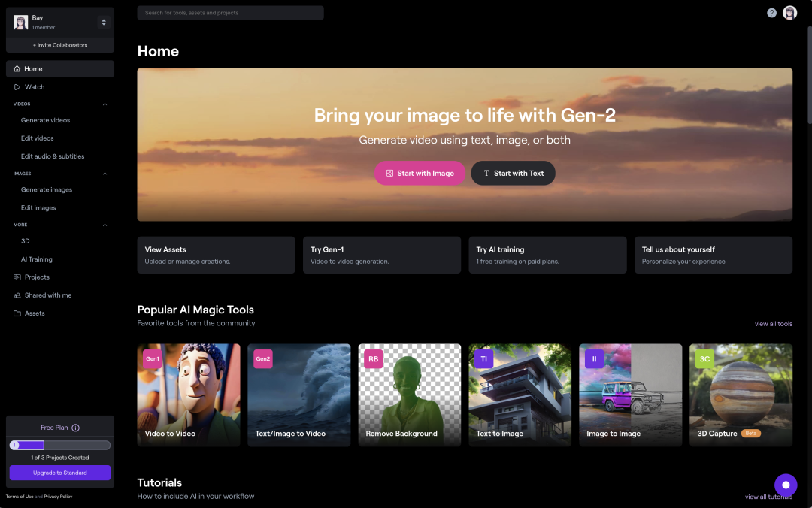Click the Free Plan label
This screenshot has width=812, height=508.
(54, 428)
